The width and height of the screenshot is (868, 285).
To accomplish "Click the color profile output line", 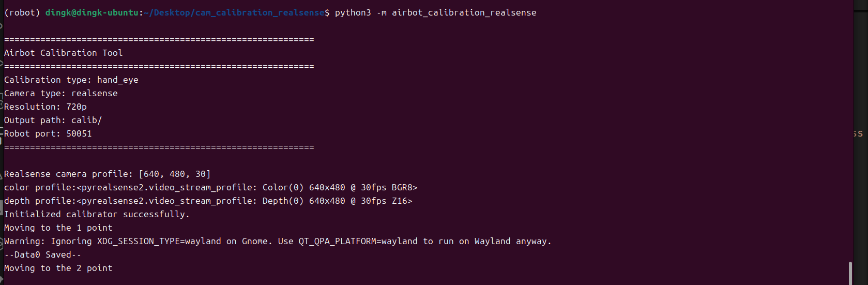I will 210,187.
